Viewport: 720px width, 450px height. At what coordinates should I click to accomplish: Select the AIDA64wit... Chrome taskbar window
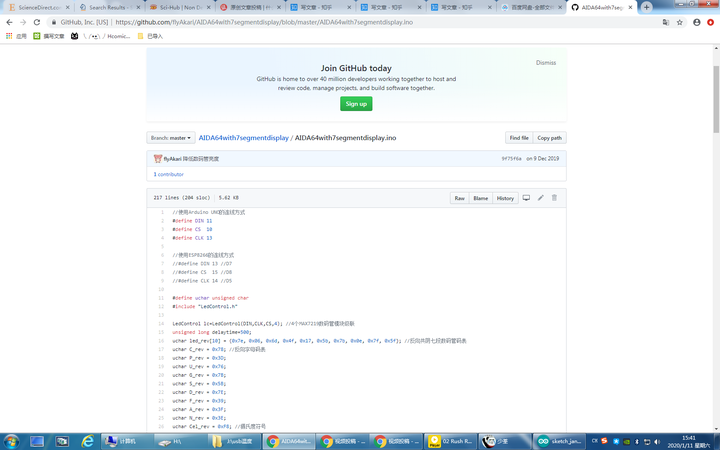[289, 441]
